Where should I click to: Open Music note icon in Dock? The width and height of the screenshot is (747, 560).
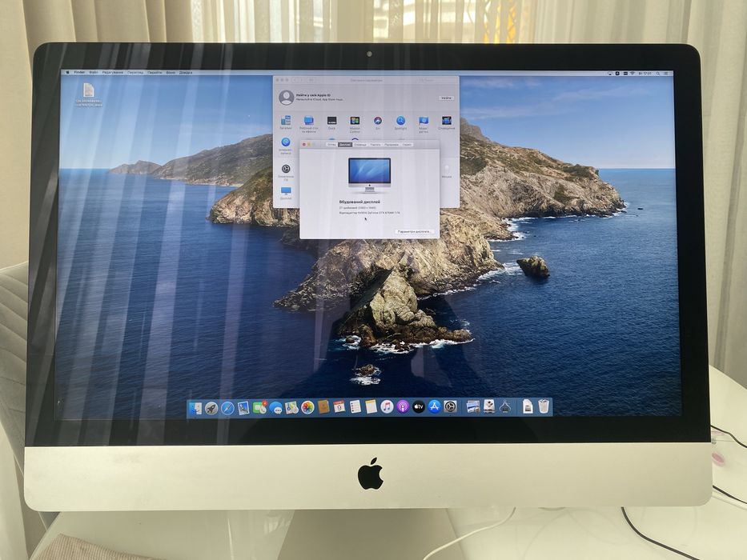387,407
